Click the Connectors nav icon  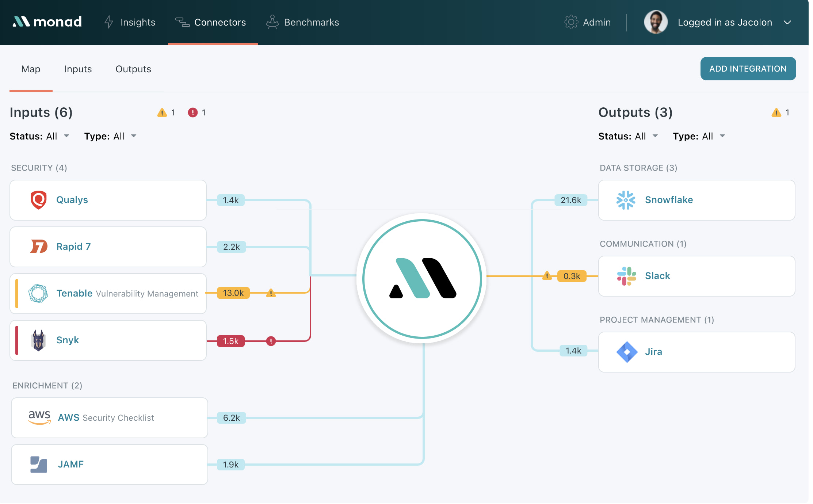point(182,22)
